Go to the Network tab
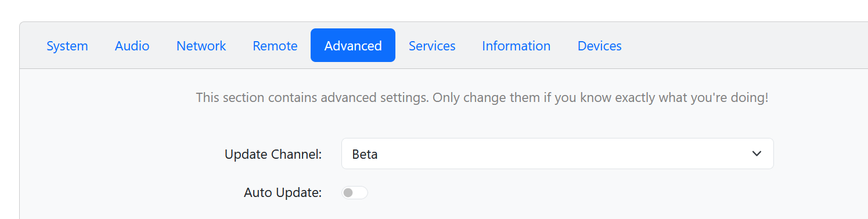Image resolution: width=868 pixels, height=219 pixels. [201, 46]
